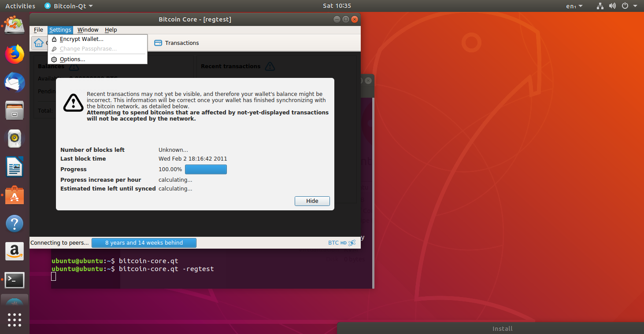
Task: Open the File menu
Action: point(38,30)
